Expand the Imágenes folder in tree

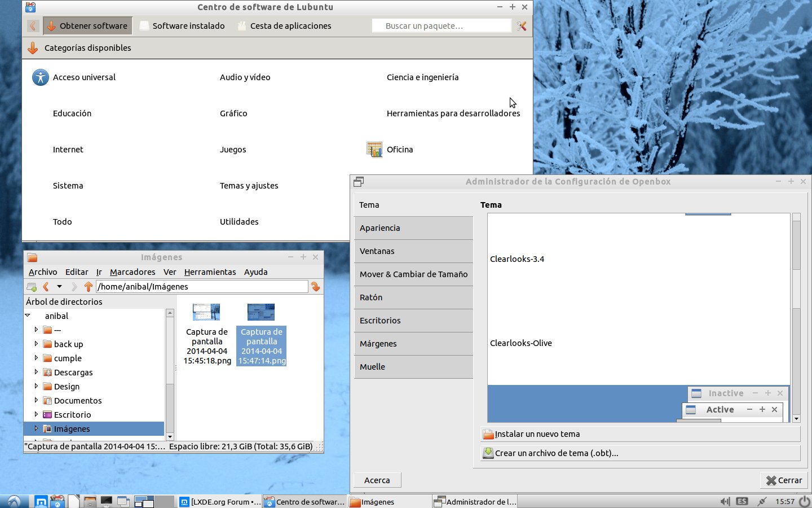pos(36,428)
